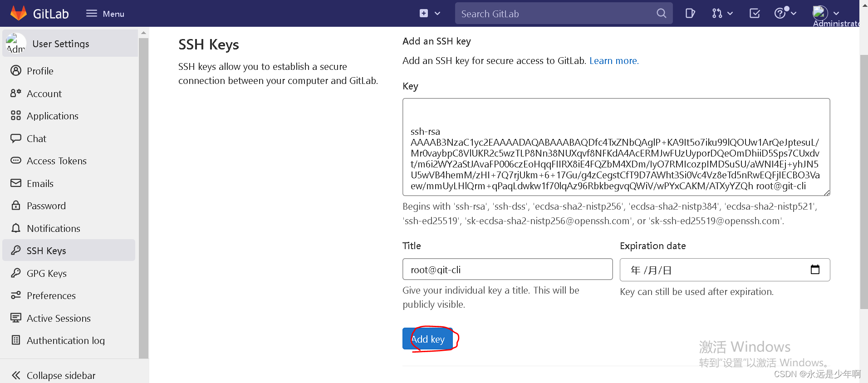Click the Chat bubble icon
Screen dimensions: 868x383
point(16,138)
